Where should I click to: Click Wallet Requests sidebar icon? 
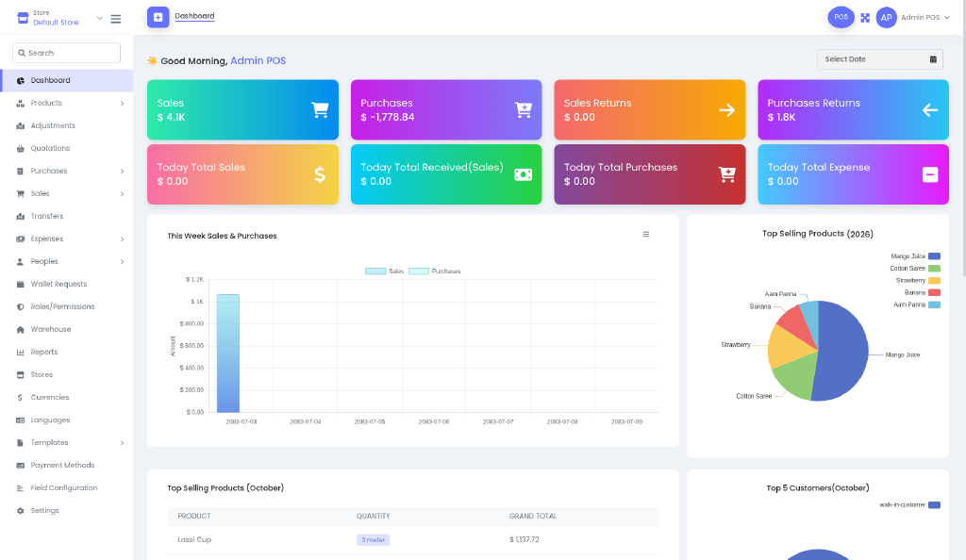(x=21, y=285)
